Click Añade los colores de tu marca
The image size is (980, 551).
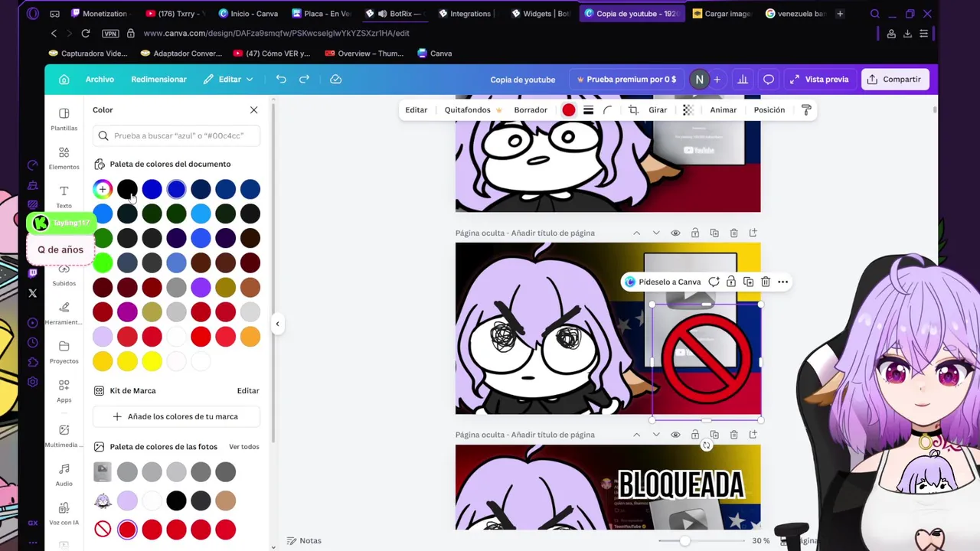coord(176,416)
